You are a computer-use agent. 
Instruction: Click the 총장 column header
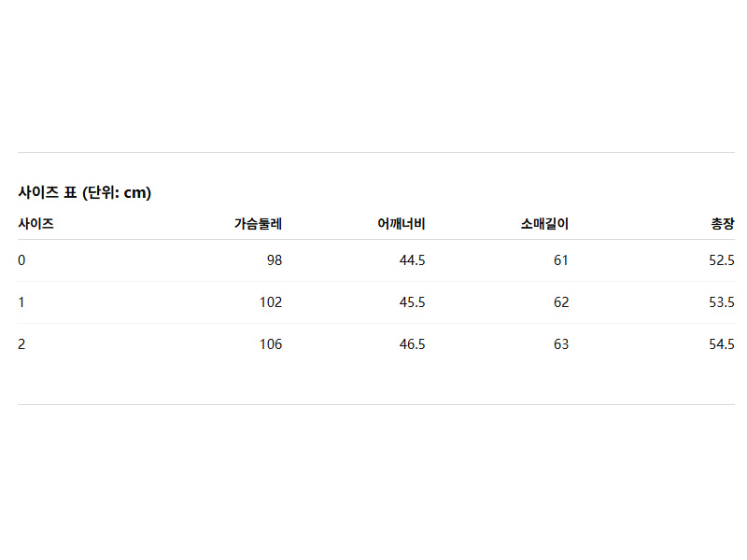723,224
